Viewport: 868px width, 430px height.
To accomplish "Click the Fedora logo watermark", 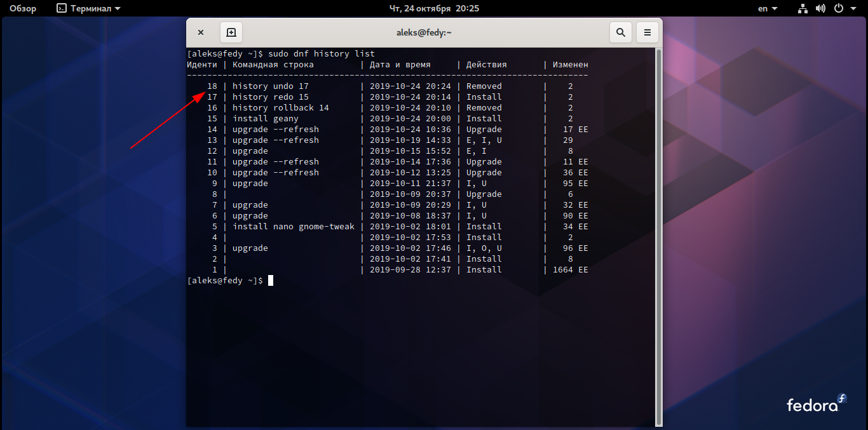I will (816, 404).
